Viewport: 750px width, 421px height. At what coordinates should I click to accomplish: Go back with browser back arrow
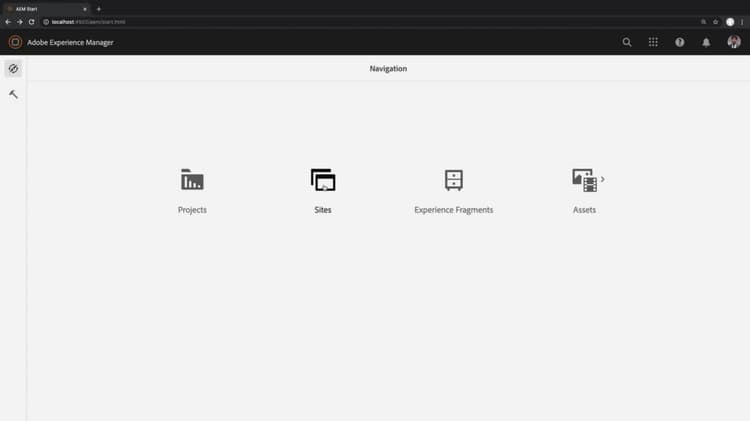point(8,22)
